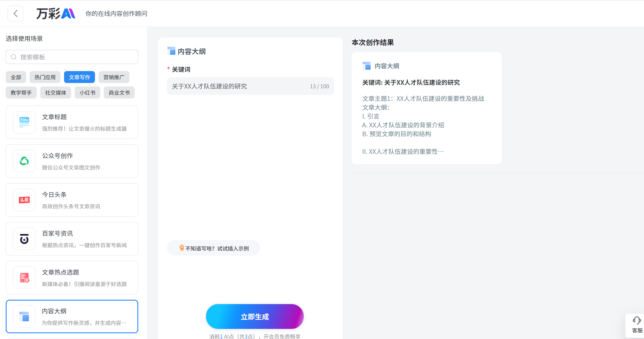
Task: Click the result card 内容大纲 icon
Action: pos(366,66)
